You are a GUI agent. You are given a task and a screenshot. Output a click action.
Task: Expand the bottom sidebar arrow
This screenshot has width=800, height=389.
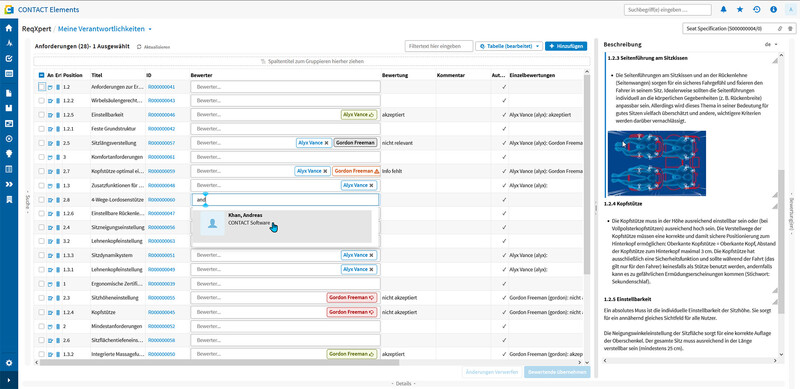pyautogui.click(x=9, y=380)
